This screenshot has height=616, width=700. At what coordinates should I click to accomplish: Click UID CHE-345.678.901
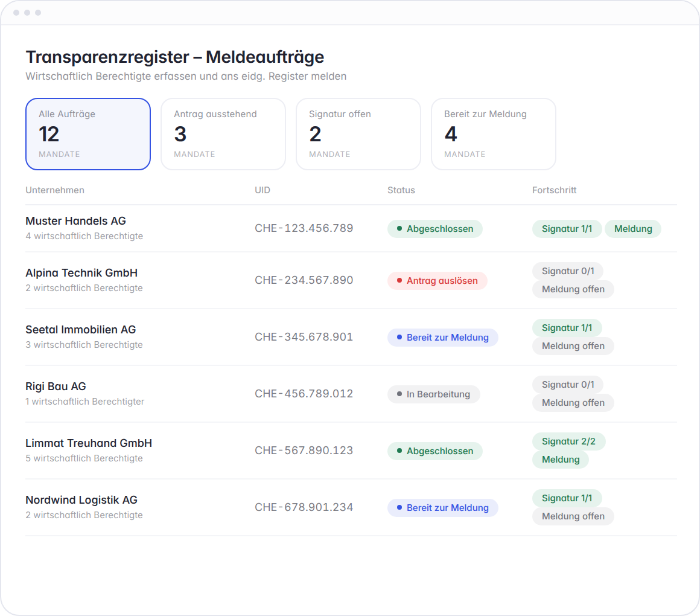click(304, 337)
